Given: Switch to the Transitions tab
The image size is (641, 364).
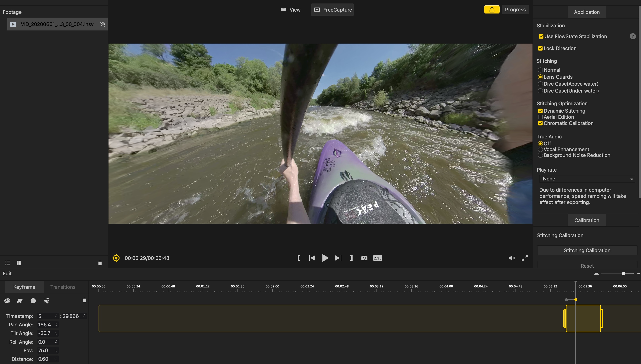Looking at the screenshot, I should (x=63, y=287).
